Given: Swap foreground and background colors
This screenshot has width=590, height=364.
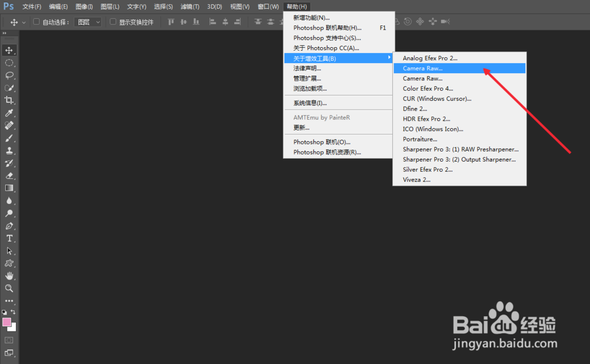Looking at the screenshot, I should [x=13, y=312].
